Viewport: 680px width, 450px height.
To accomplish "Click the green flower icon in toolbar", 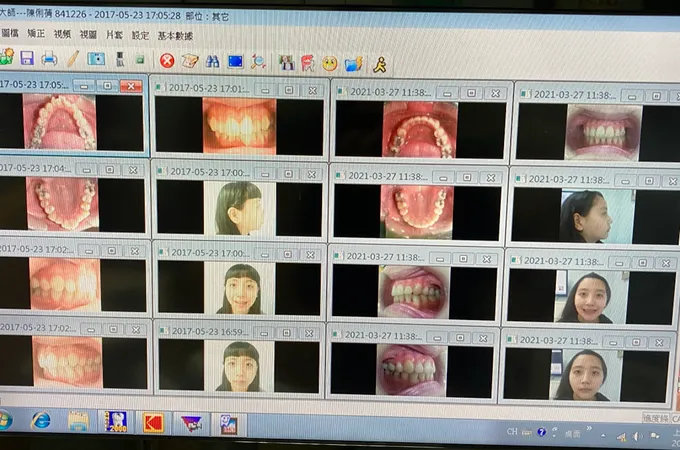I will [x=7, y=57].
